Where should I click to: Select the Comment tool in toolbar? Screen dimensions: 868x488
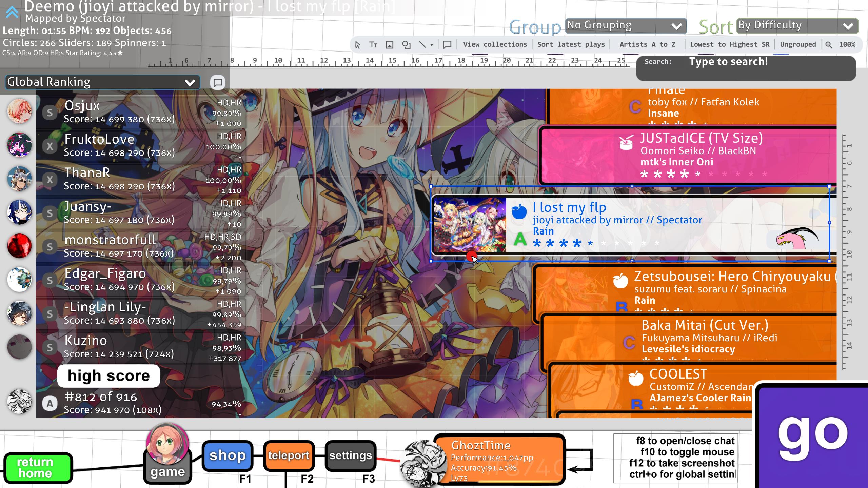point(447,45)
